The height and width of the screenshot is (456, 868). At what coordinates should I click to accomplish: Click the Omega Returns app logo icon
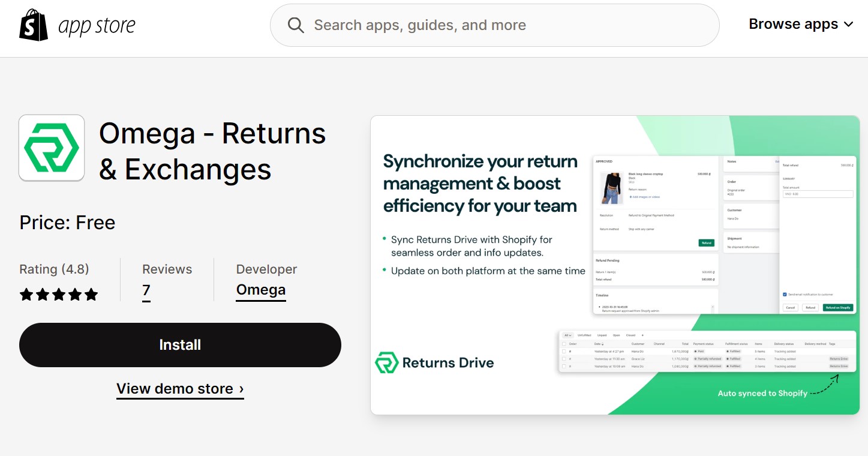[x=52, y=148]
